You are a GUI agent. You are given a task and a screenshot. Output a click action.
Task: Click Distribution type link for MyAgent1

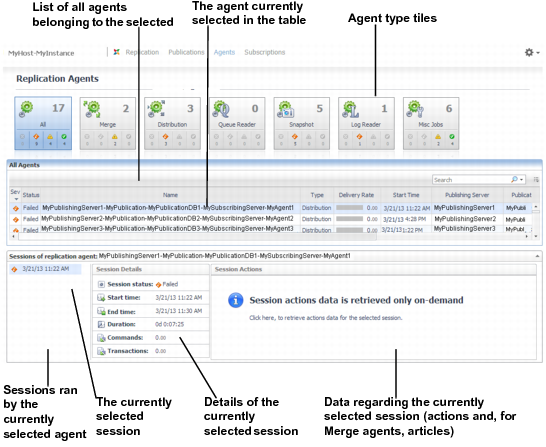click(316, 208)
